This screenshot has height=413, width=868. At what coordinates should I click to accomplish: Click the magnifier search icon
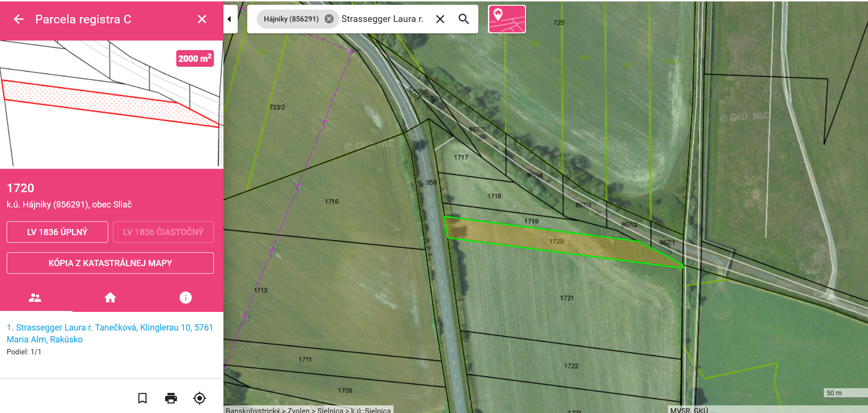pyautogui.click(x=464, y=19)
